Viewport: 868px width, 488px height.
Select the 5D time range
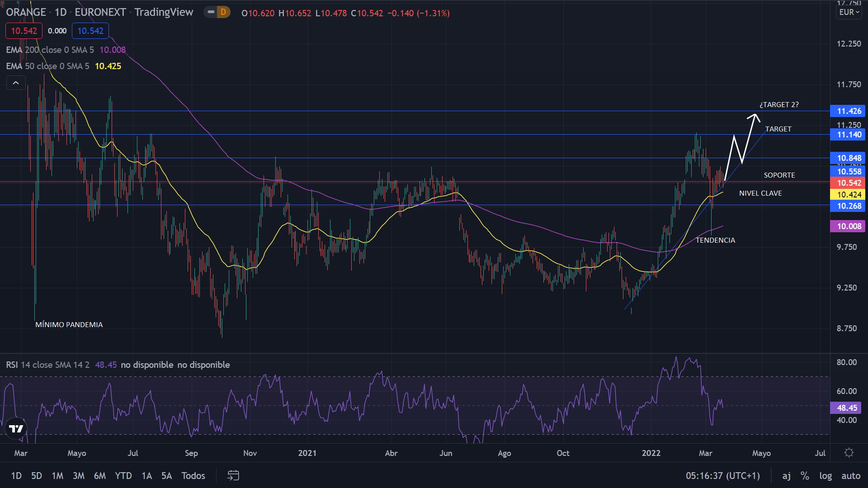(37, 476)
